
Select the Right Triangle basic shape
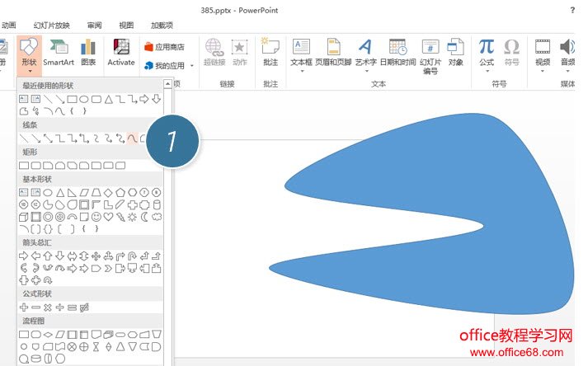pos(72,192)
